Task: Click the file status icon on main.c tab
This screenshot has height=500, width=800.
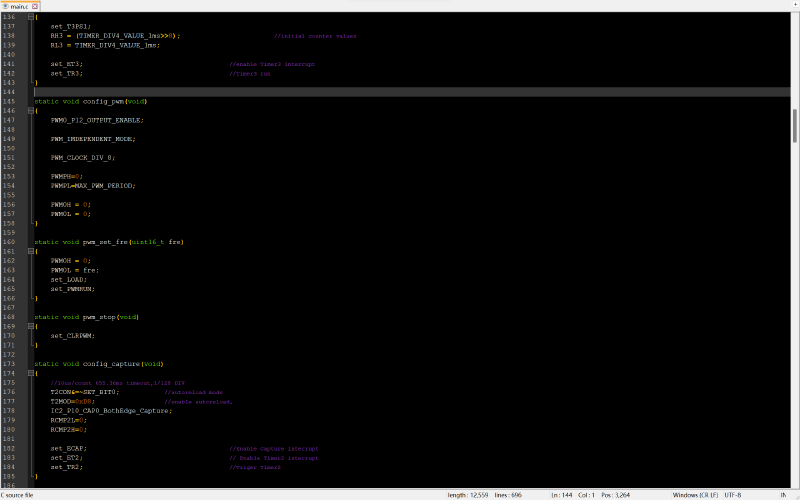Action: coord(6,7)
